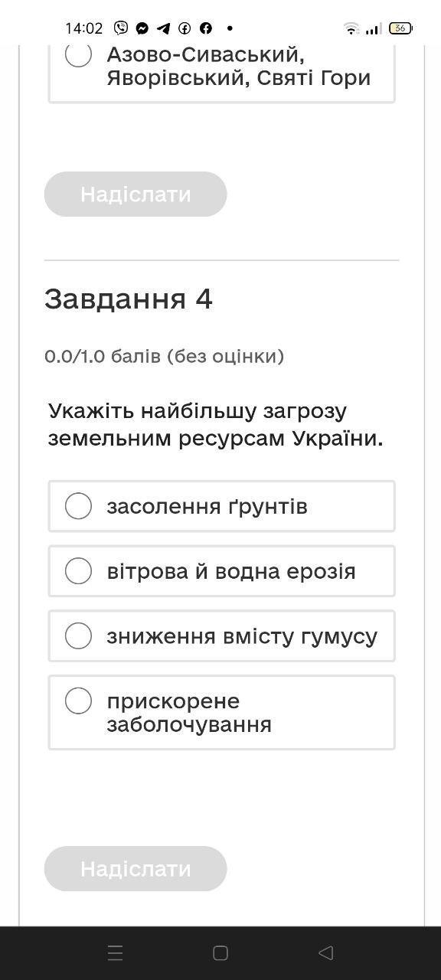Tap the battery level indicator
The height and width of the screenshot is (980, 441).
[x=400, y=28]
